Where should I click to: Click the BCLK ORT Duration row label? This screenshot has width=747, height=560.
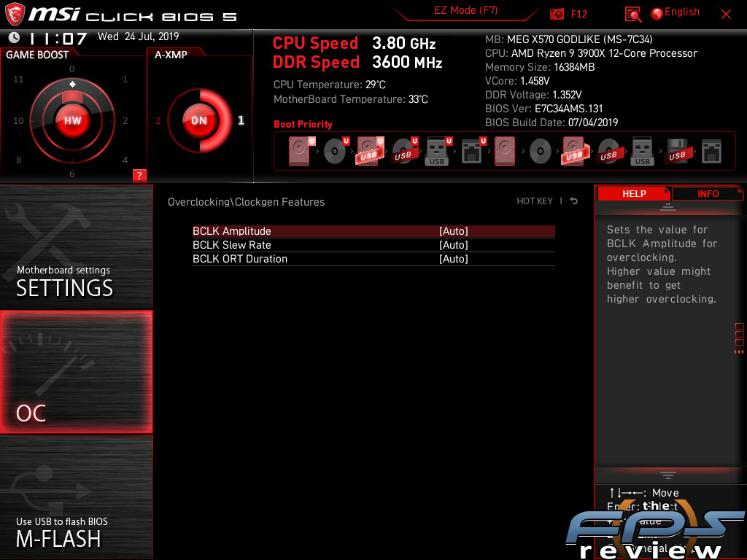(x=239, y=259)
